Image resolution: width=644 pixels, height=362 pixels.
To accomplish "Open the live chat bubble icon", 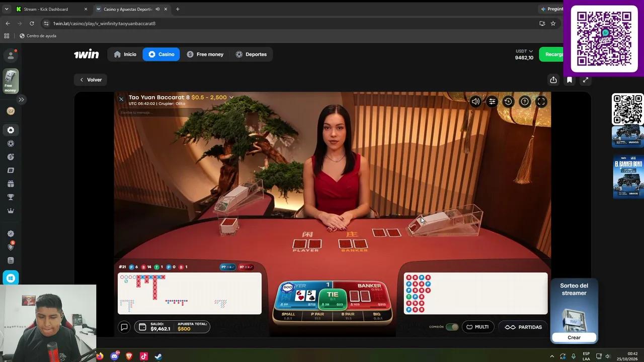I will point(124,327).
